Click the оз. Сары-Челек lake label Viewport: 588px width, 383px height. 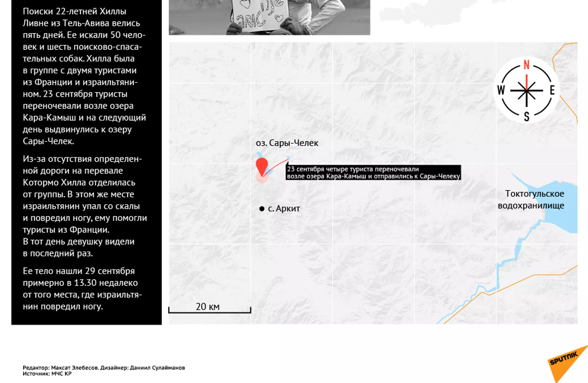[287, 143]
